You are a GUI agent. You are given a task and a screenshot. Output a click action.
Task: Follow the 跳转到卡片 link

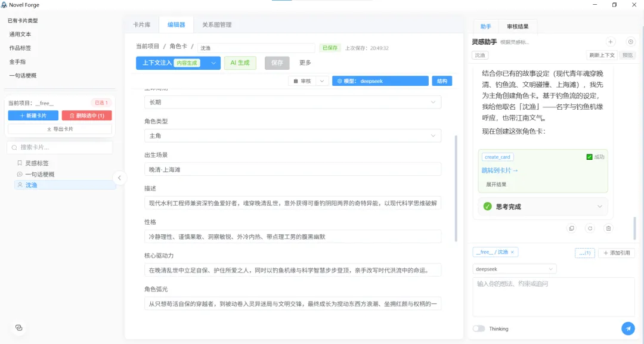point(500,171)
